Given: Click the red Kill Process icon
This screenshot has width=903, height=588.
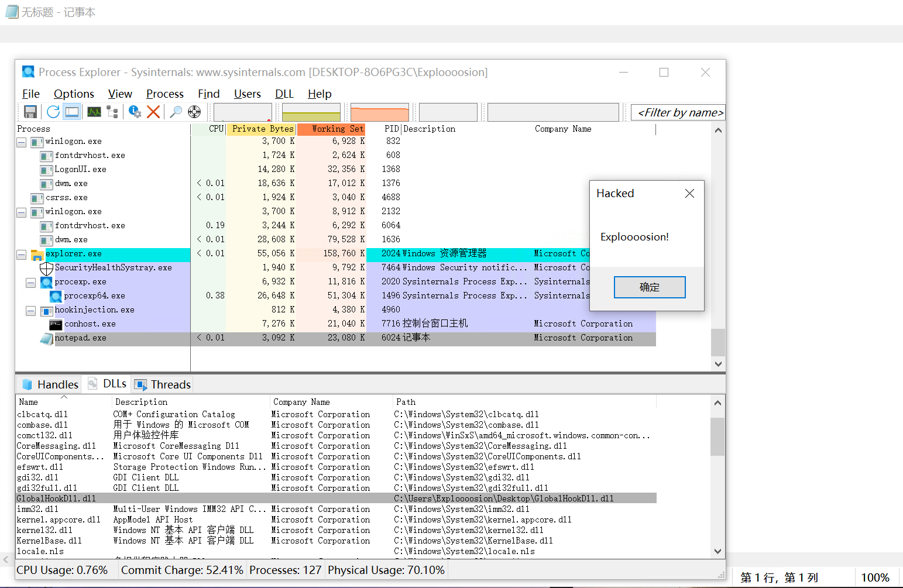Looking at the screenshot, I should [x=153, y=112].
